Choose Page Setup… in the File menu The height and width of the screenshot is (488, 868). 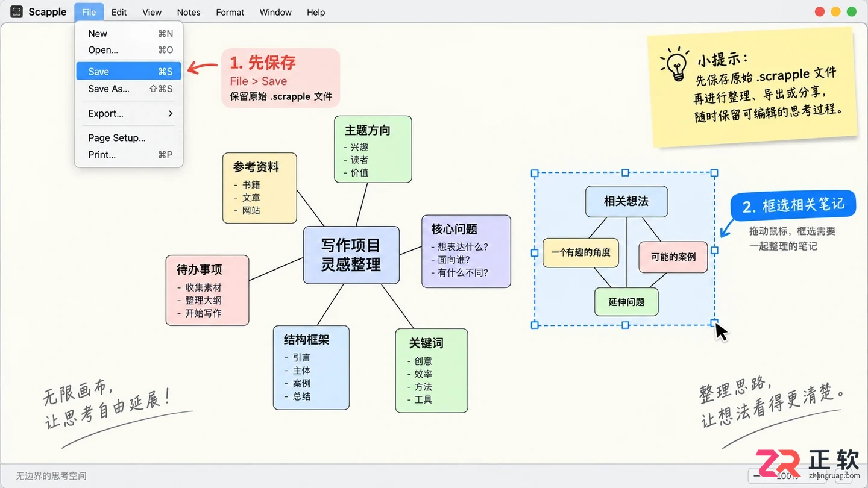128,138
